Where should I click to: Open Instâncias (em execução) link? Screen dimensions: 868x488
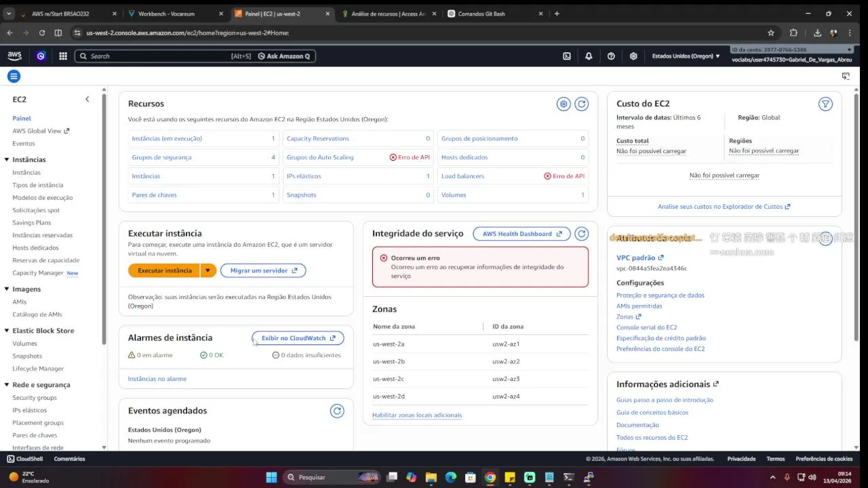pyautogui.click(x=167, y=138)
